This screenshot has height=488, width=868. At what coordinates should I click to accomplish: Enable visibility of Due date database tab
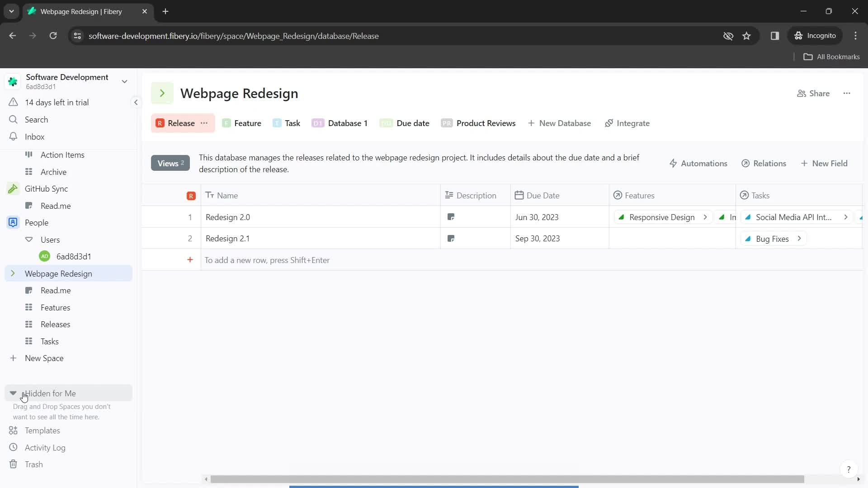[408, 123]
